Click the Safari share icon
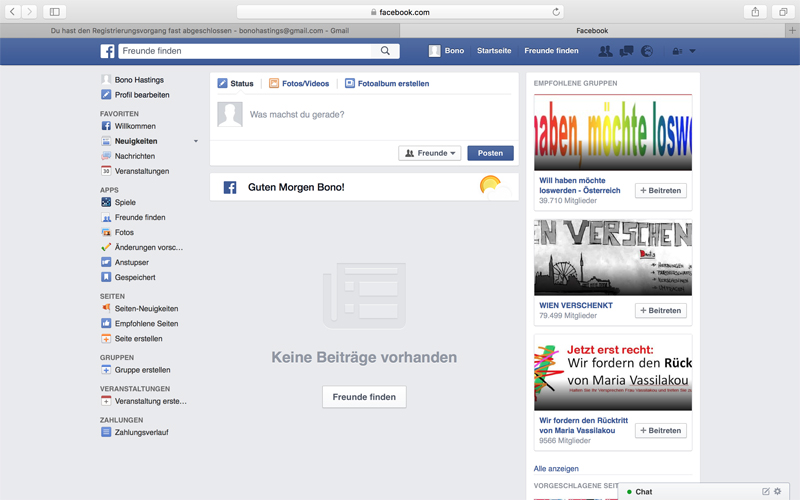 click(755, 12)
